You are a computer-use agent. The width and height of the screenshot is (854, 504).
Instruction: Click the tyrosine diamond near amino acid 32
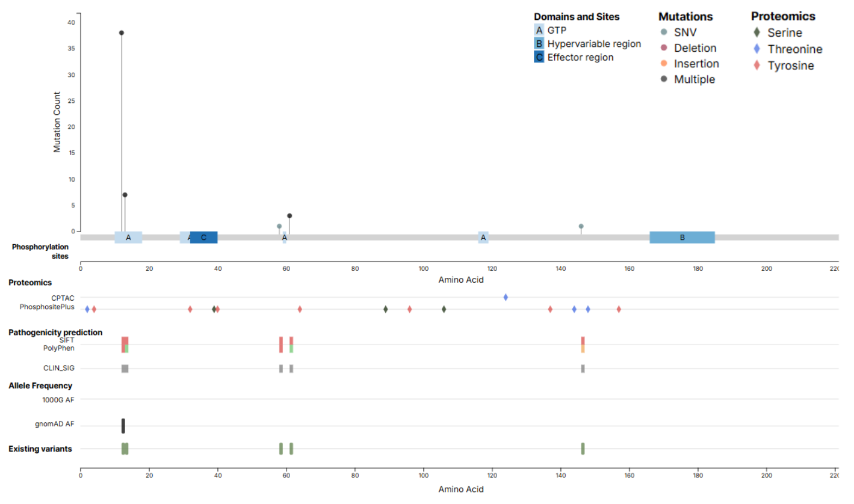[190, 309]
